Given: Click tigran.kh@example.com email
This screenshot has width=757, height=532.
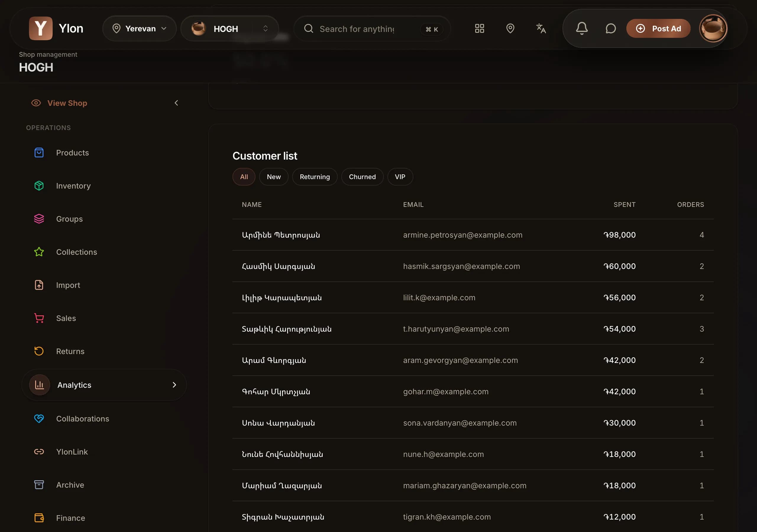Looking at the screenshot, I should coord(447,517).
